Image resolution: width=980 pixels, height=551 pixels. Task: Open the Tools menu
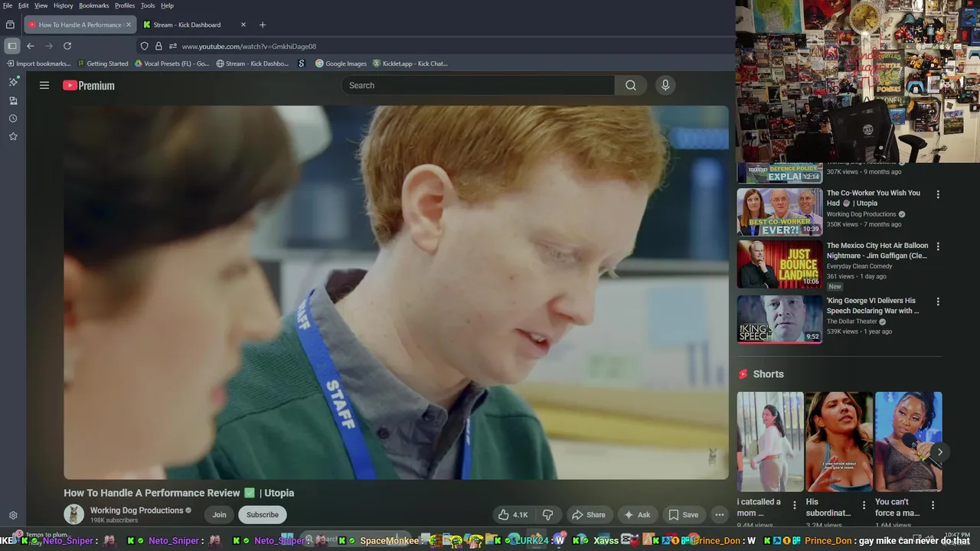coord(148,5)
